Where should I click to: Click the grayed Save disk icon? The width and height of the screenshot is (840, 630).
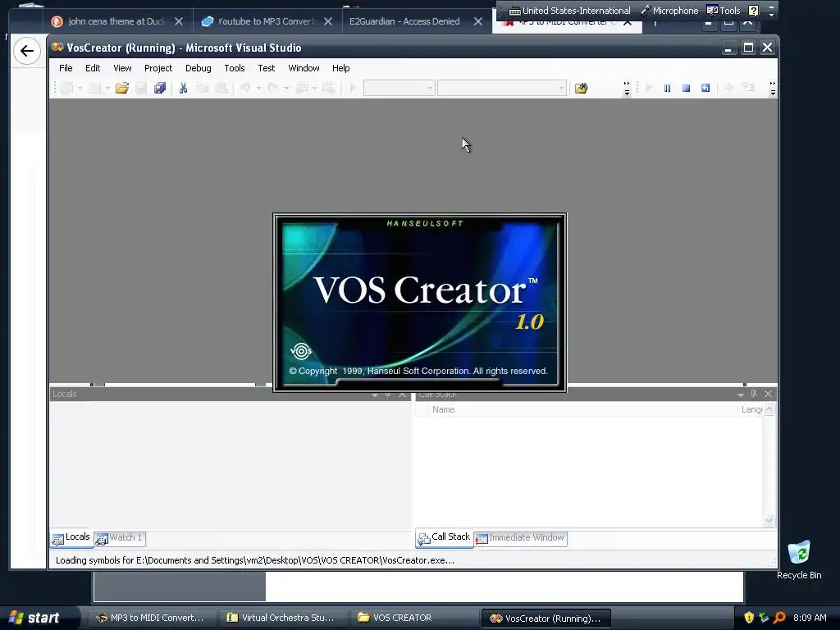click(x=141, y=88)
